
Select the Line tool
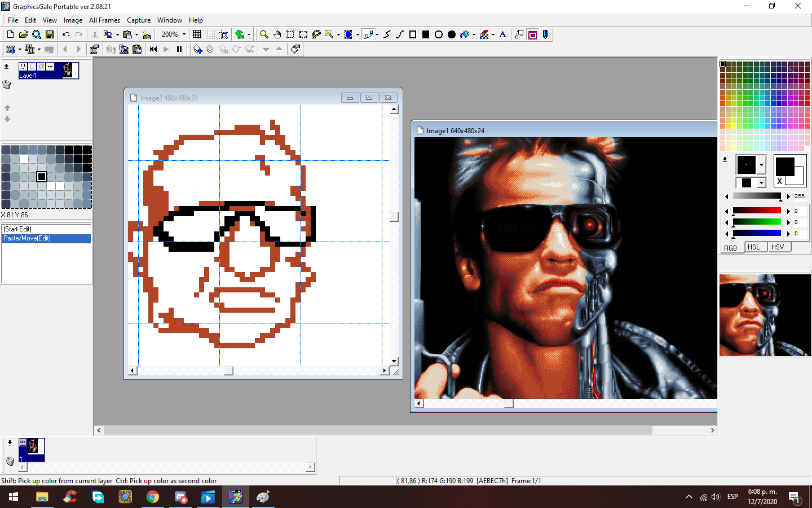387,34
